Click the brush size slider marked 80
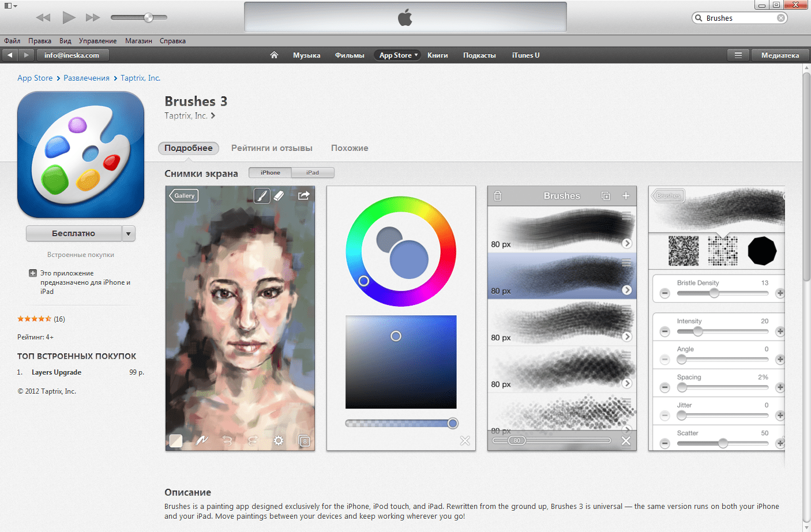Viewport: 811px width, 532px height. 551,440
